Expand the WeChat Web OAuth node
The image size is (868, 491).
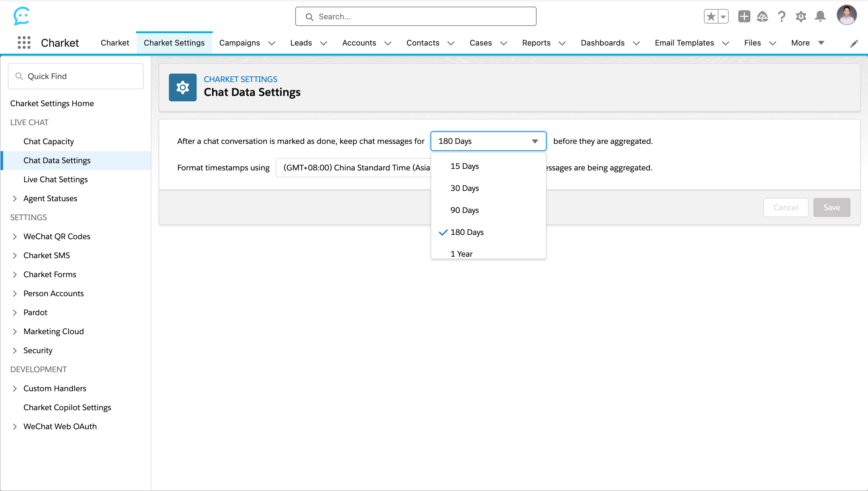point(14,426)
